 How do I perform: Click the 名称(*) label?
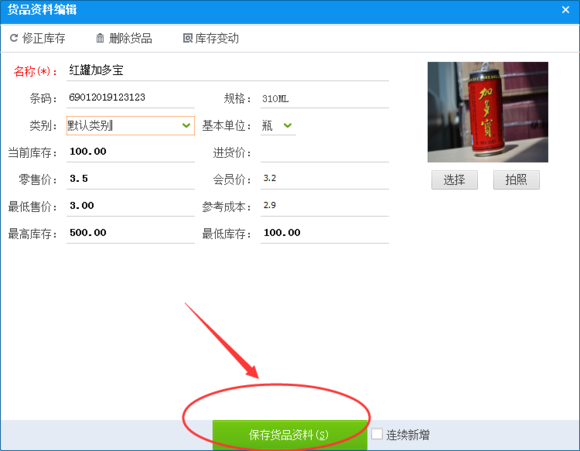coord(35,71)
